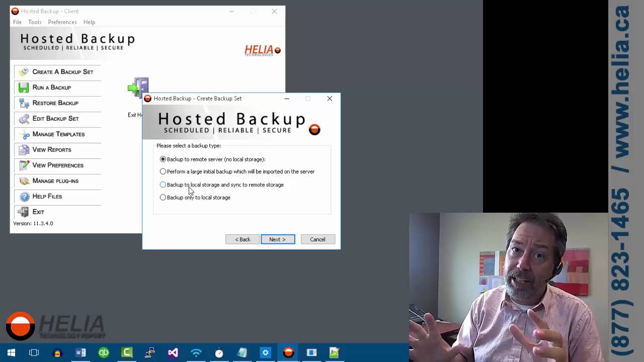Click Create A Backup Set label

pyautogui.click(x=63, y=72)
